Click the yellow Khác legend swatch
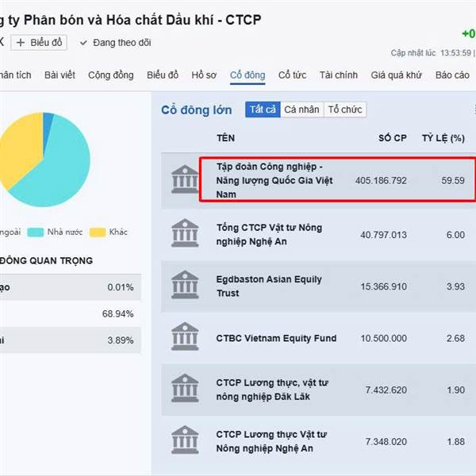Viewport: 476px width, 476px height. (x=97, y=232)
